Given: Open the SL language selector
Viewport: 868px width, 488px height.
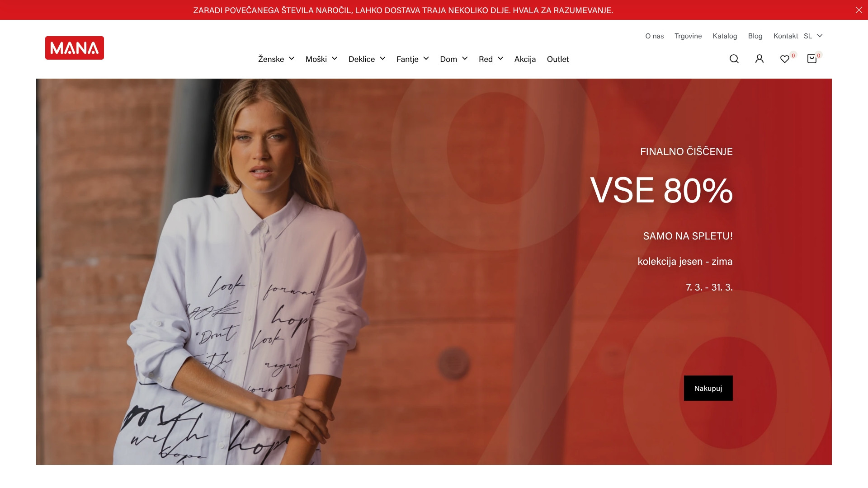Looking at the screenshot, I should click(x=813, y=36).
